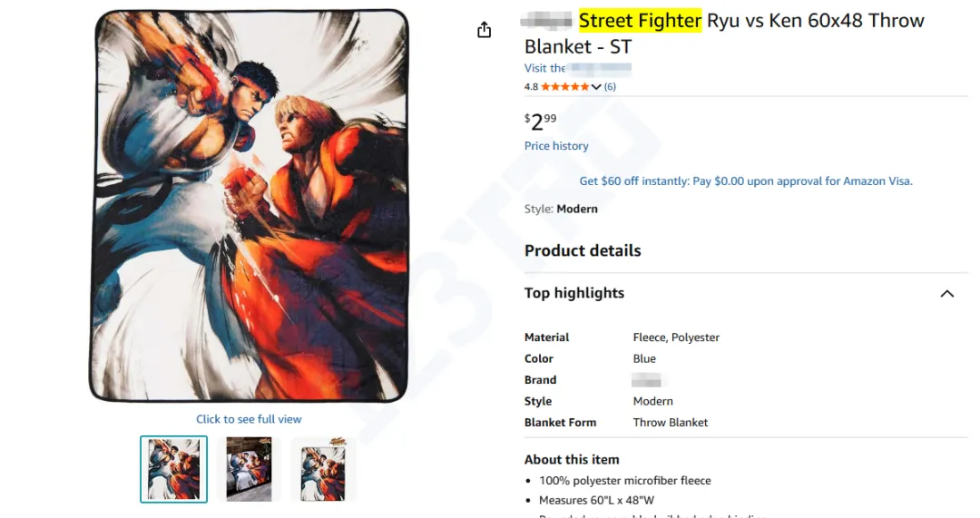Click the share icon beside the product image

click(x=484, y=30)
